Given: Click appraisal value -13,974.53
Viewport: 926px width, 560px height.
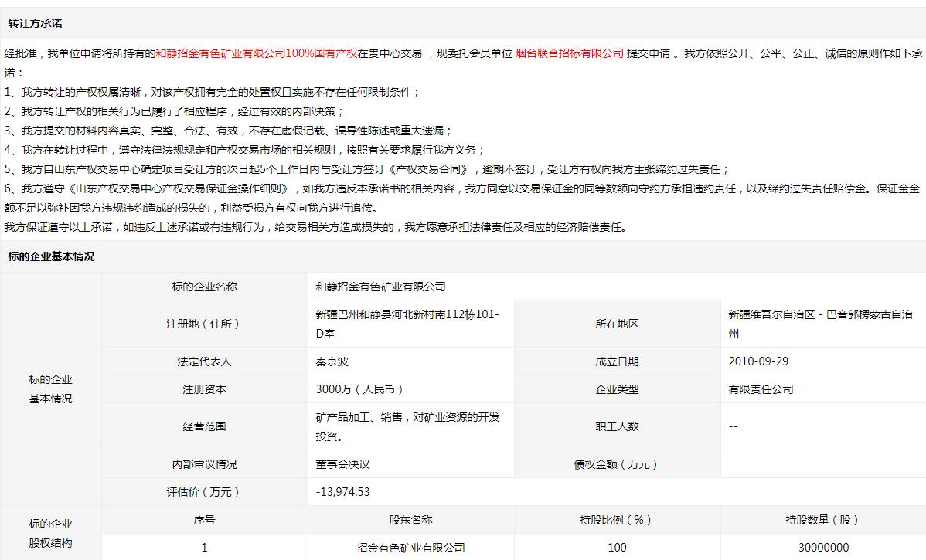Looking at the screenshot, I should click(342, 492).
